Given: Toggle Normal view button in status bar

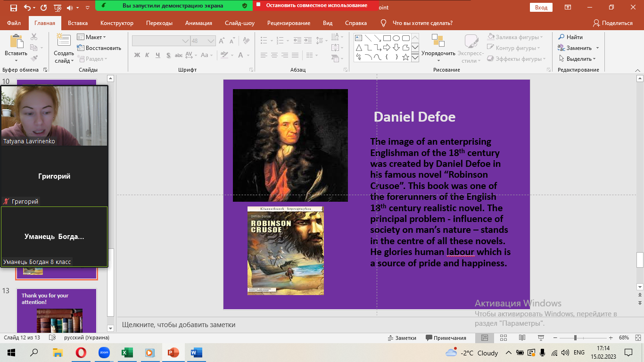Looking at the screenshot, I should (x=485, y=338).
